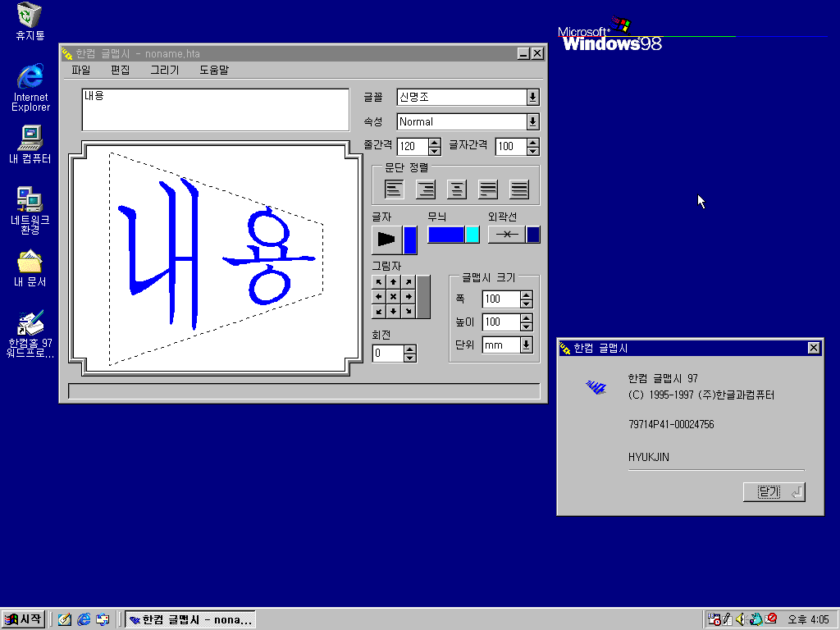The height and width of the screenshot is (630, 840).
Task: Expand the 단위 unit dropdown showing mm
Action: [526, 345]
